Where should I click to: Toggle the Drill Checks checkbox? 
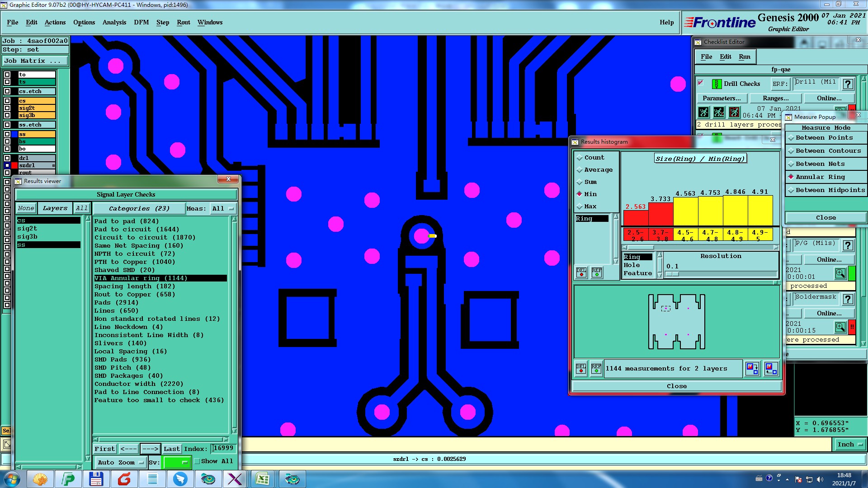pyautogui.click(x=701, y=83)
